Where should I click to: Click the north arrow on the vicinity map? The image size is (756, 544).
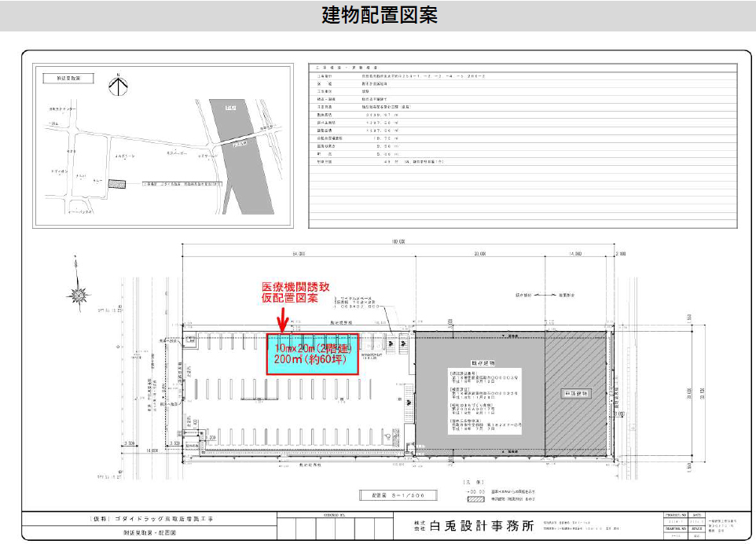pos(116,85)
